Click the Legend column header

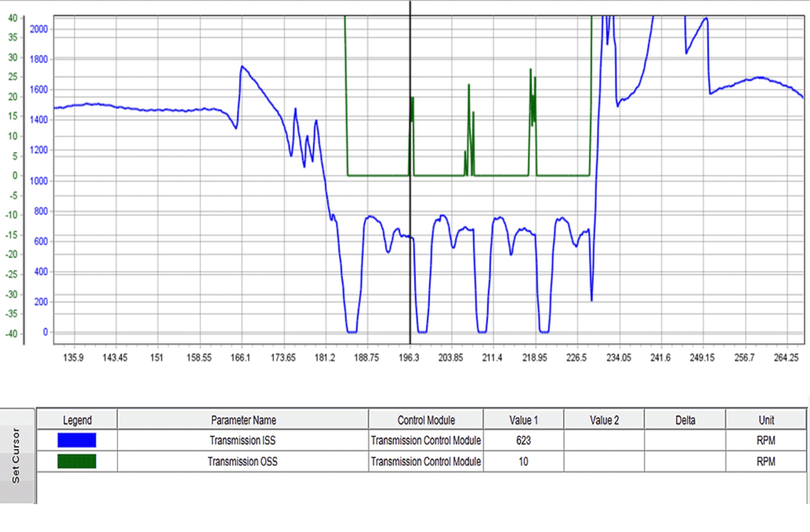point(77,420)
